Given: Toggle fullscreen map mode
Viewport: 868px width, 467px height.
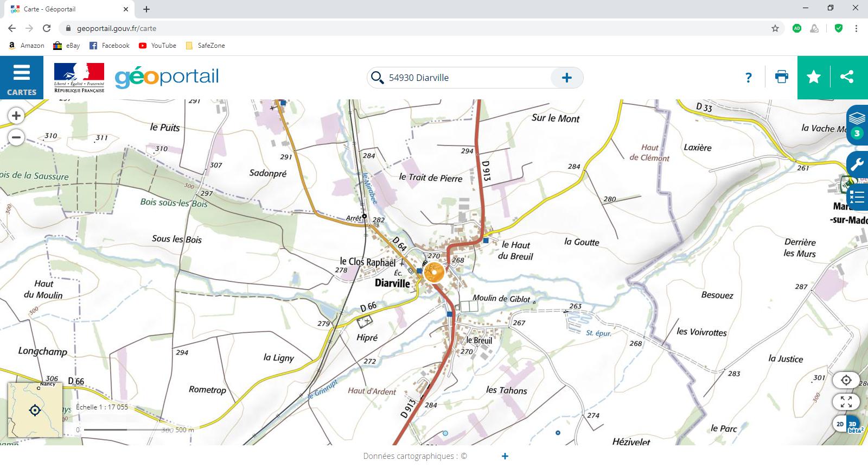Looking at the screenshot, I should coord(846,402).
